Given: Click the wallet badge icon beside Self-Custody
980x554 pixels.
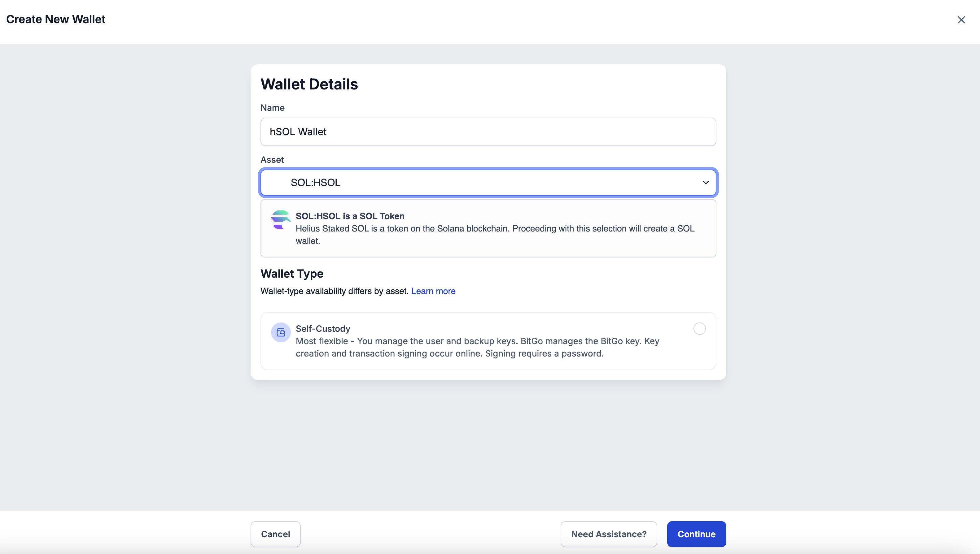Looking at the screenshot, I should (x=281, y=332).
